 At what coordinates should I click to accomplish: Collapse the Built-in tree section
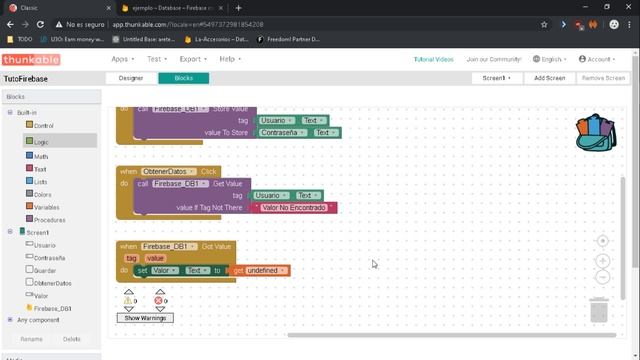10,112
